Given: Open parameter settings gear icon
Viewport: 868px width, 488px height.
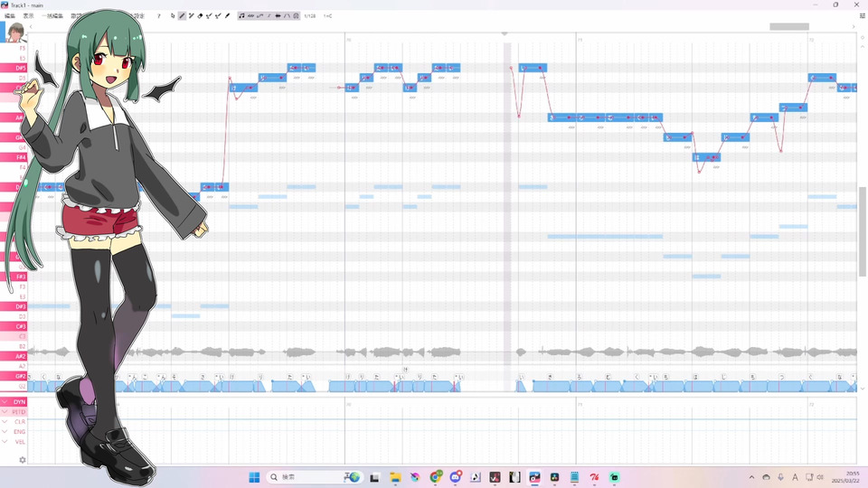Looking at the screenshot, I should pyautogui.click(x=22, y=460).
